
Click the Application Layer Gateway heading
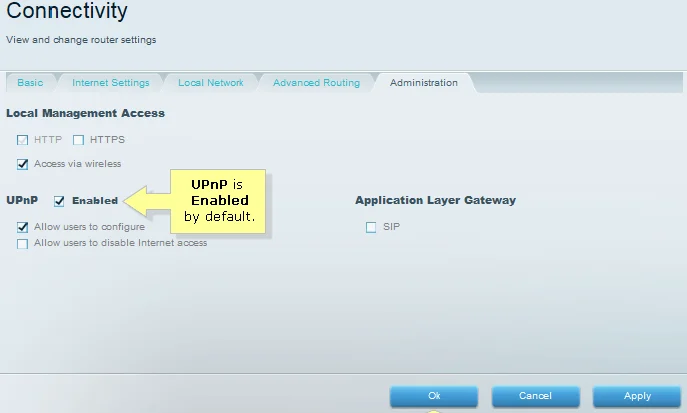coord(435,200)
